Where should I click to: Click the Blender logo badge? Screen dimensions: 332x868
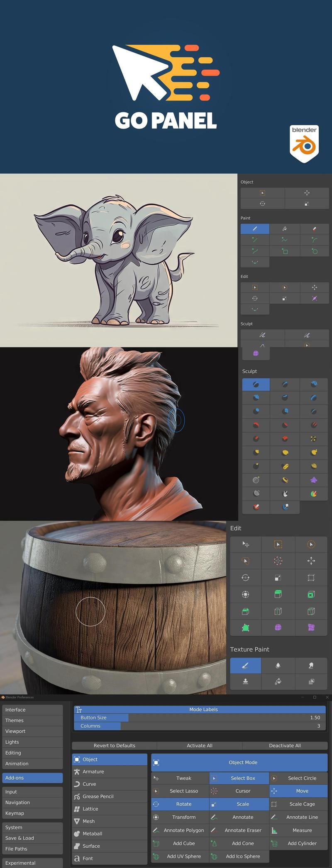click(304, 143)
